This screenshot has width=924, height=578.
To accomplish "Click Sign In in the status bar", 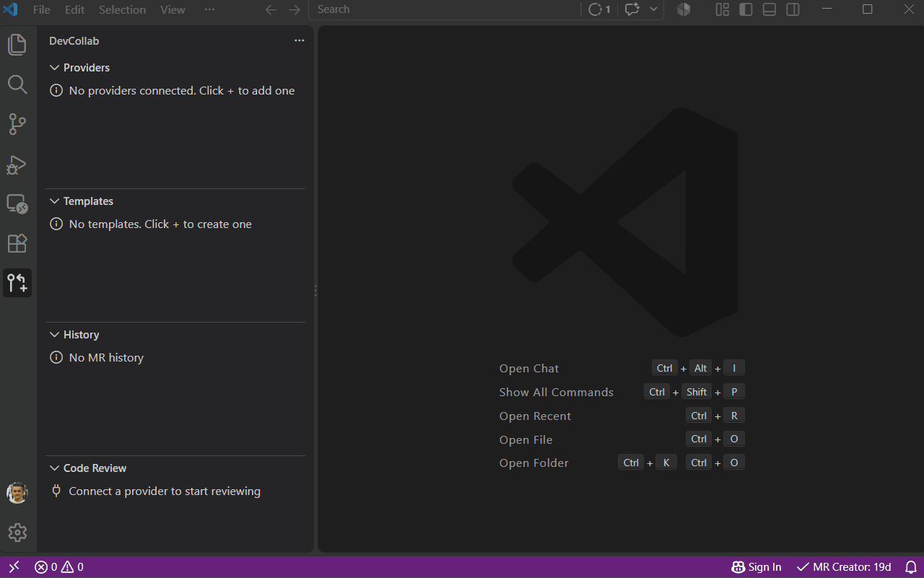I will click(757, 567).
